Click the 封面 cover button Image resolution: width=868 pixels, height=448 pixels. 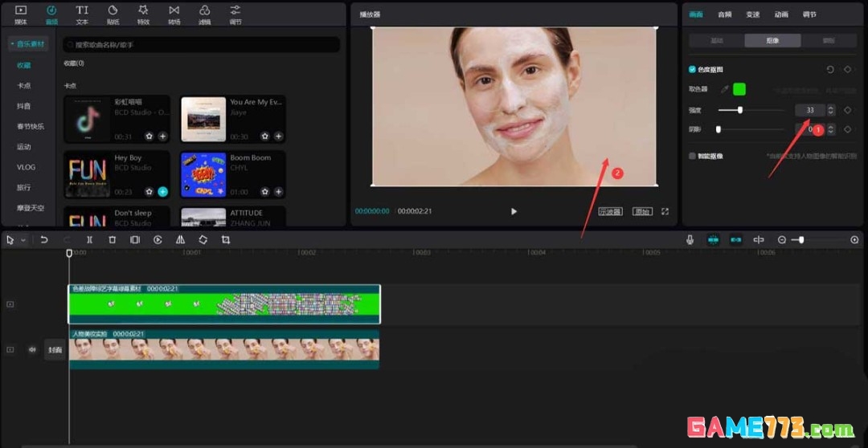[x=55, y=350]
